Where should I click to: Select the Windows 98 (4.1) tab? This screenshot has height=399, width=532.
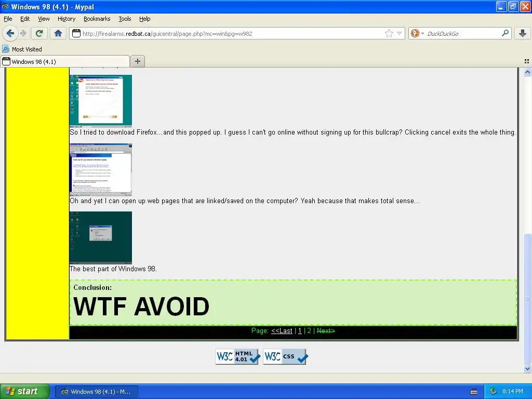[65, 61]
